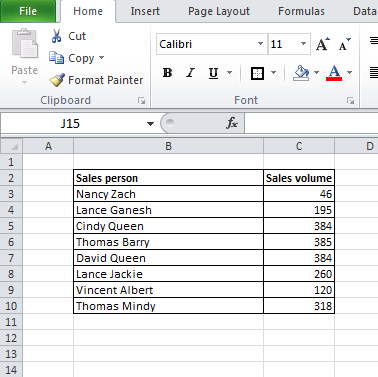Viewport: 378px width, 377px height.
Task: Select column B header
Action: point(168,146)
